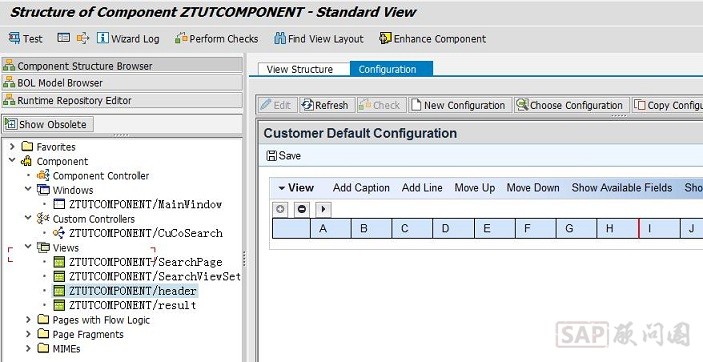
Task: Select the ZTUTCOMPONENT/SearchViewSet view
Action: tap(154, 276)
